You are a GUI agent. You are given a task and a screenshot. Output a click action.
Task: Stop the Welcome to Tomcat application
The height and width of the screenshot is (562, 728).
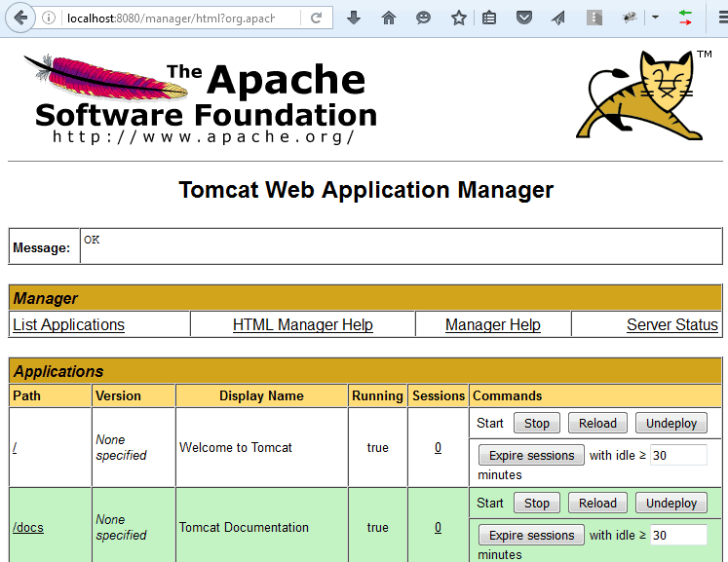(x=537, y=424)
